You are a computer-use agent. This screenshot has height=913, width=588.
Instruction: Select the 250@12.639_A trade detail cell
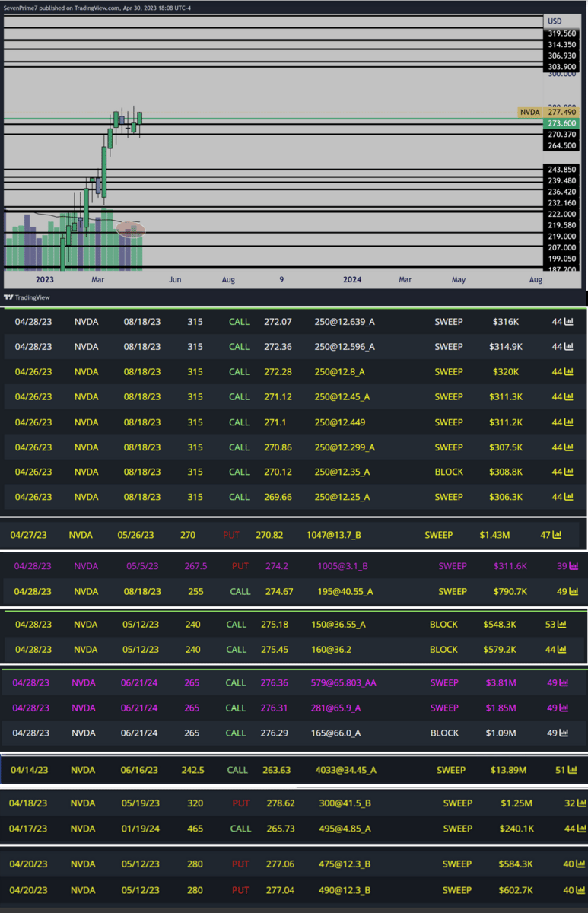[345, 322]
